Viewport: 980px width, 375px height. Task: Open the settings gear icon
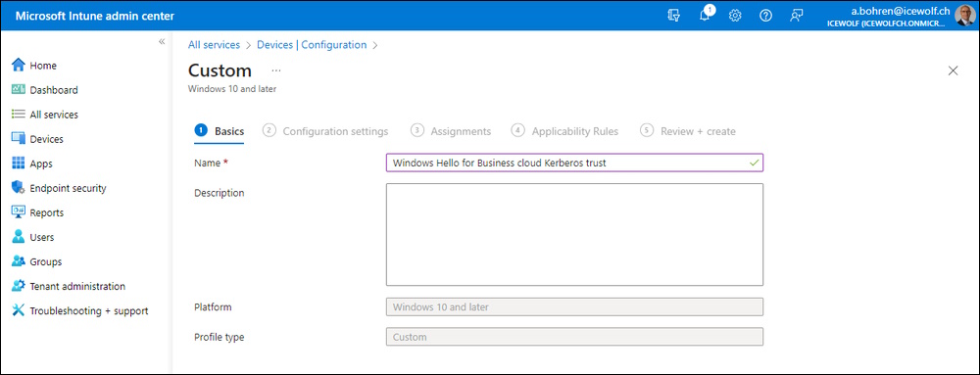coord(735,17)
